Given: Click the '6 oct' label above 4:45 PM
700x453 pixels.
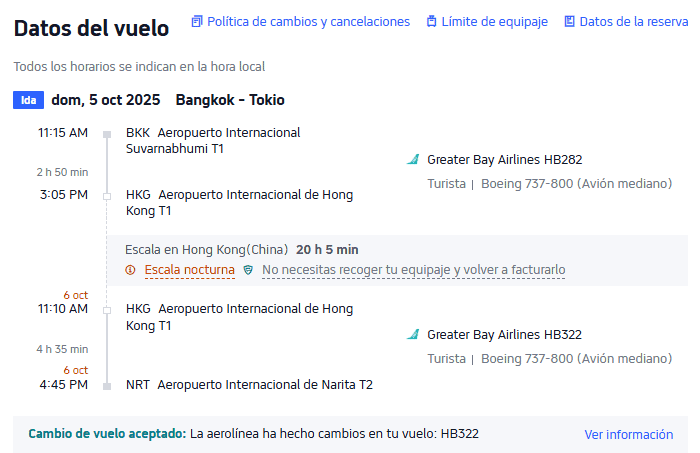Looking at the screenshot, I should (x=75, y=370).
